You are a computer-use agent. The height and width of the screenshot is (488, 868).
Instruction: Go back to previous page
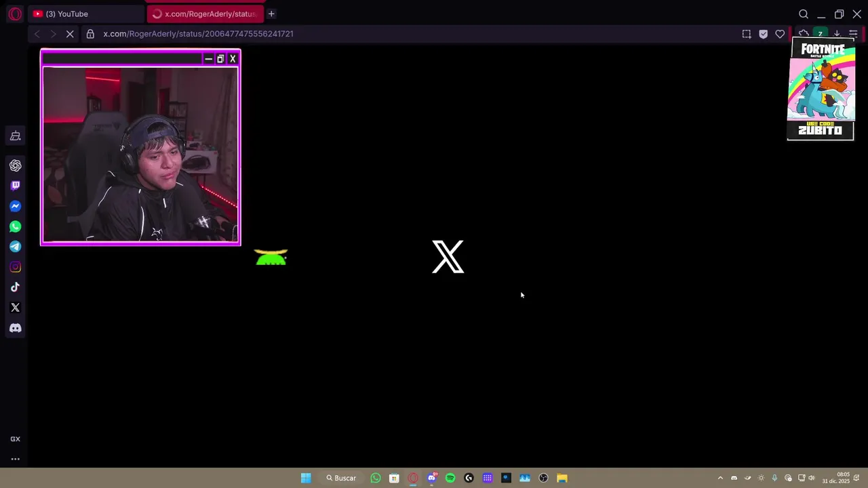point(37,34)
